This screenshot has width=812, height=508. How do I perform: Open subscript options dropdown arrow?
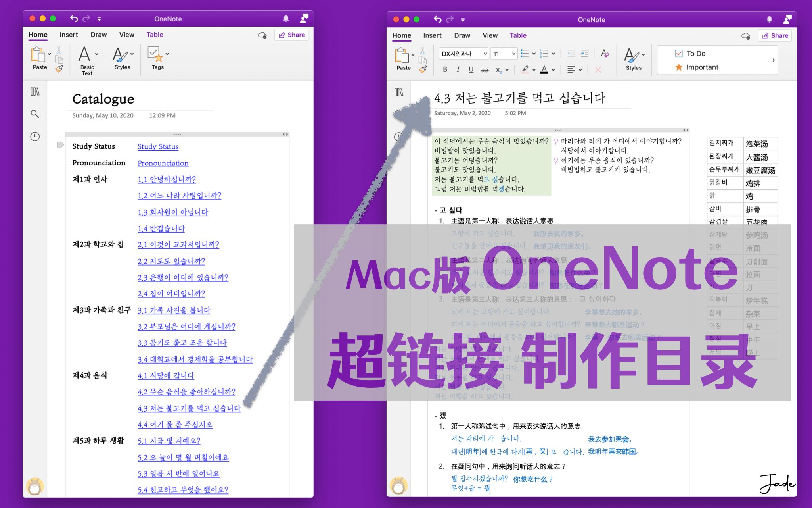pyautogui.click(x=507, y=70)
